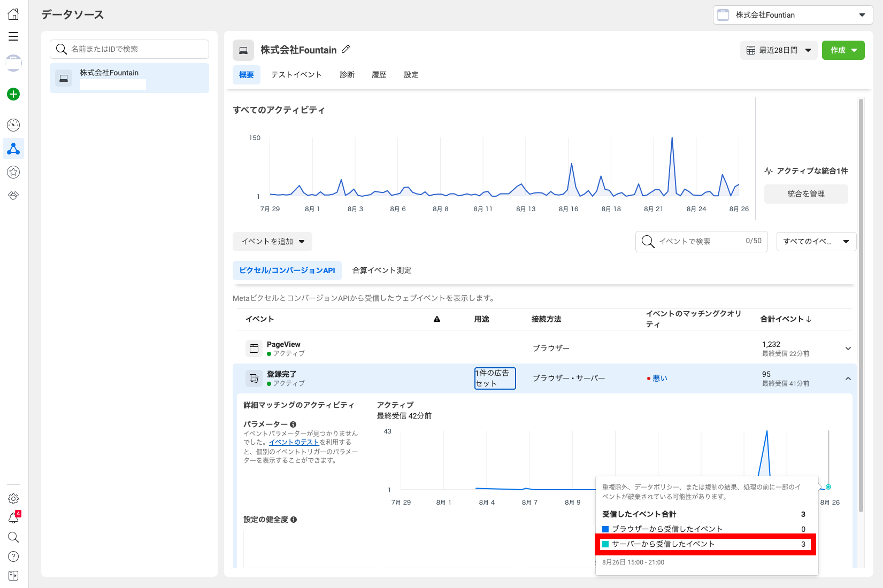Screen dimensions: 883x588
Task: Switch to the テストイベント tab
Action: 296,75
